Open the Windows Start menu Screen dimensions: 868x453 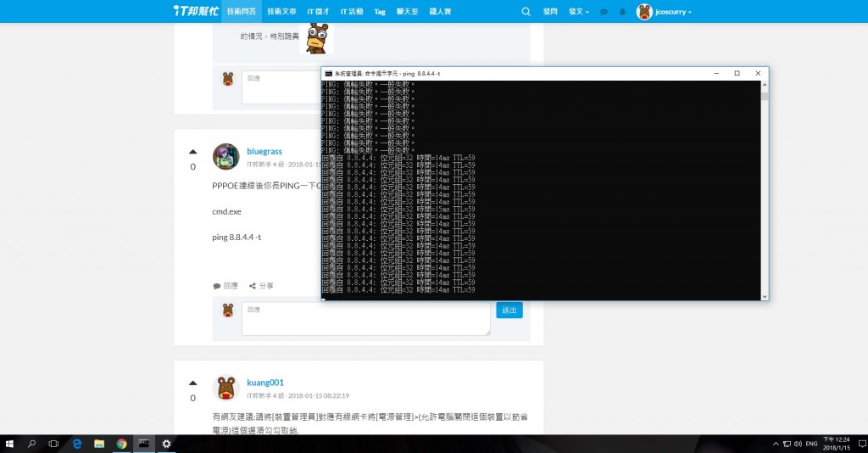[x=9, y=444]
